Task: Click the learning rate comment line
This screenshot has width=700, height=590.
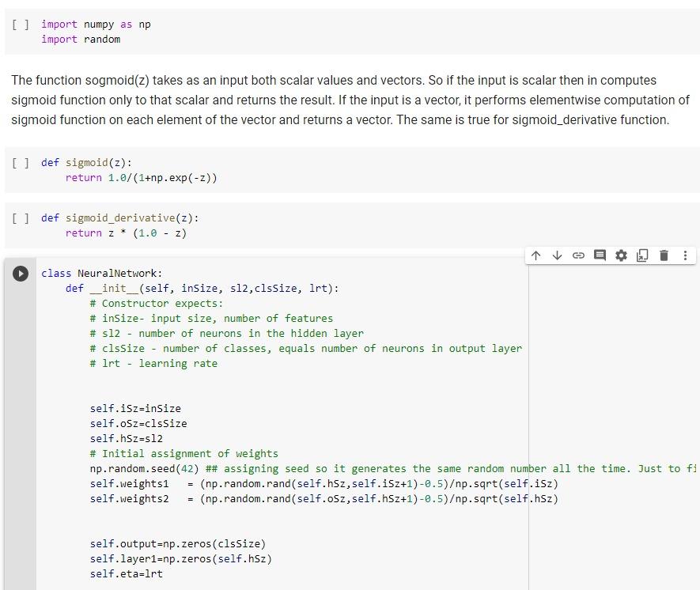Action: (150, 363)
